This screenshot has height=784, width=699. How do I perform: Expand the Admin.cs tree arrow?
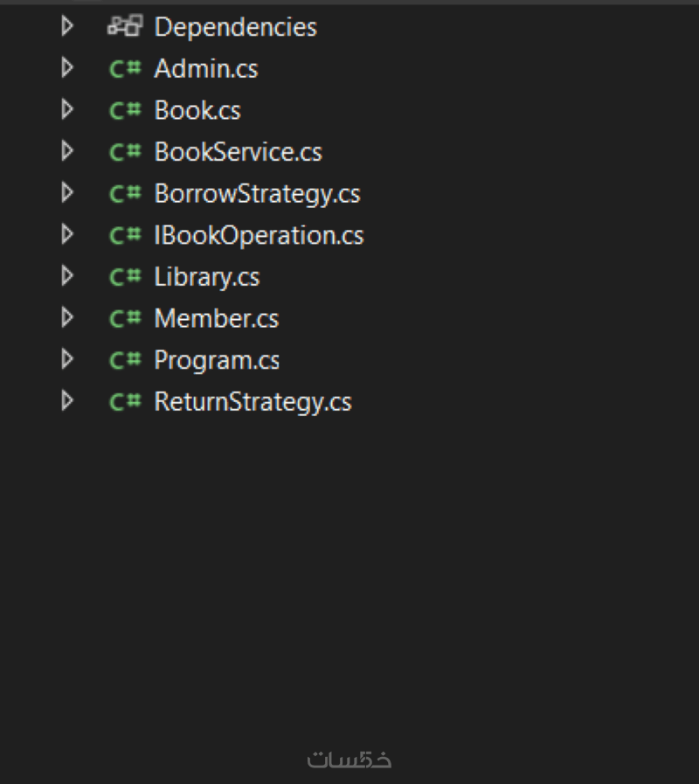(x=67, y=68)
